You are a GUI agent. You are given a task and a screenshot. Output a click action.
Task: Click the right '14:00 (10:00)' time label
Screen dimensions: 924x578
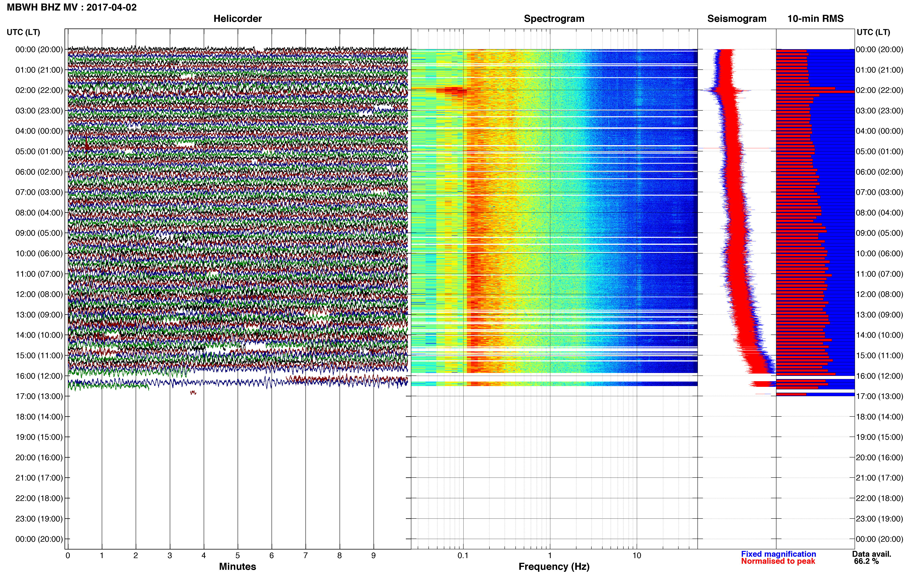pos(879,335)
